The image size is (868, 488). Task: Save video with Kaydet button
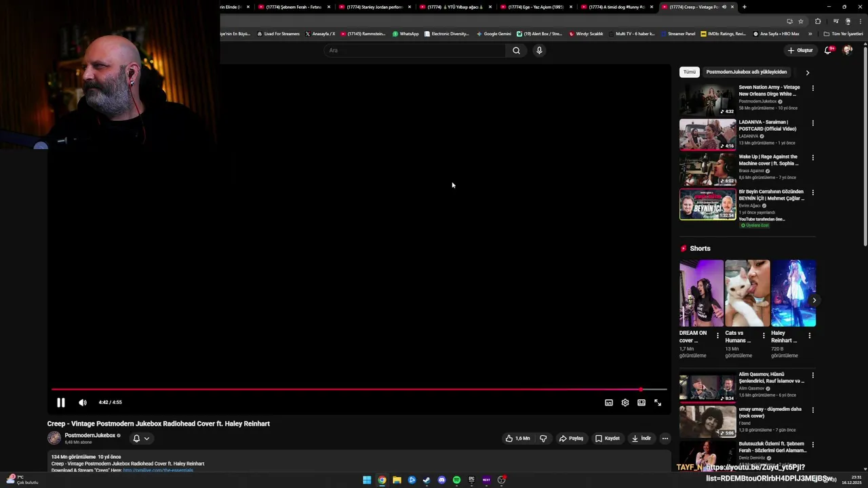coord(608,439)
